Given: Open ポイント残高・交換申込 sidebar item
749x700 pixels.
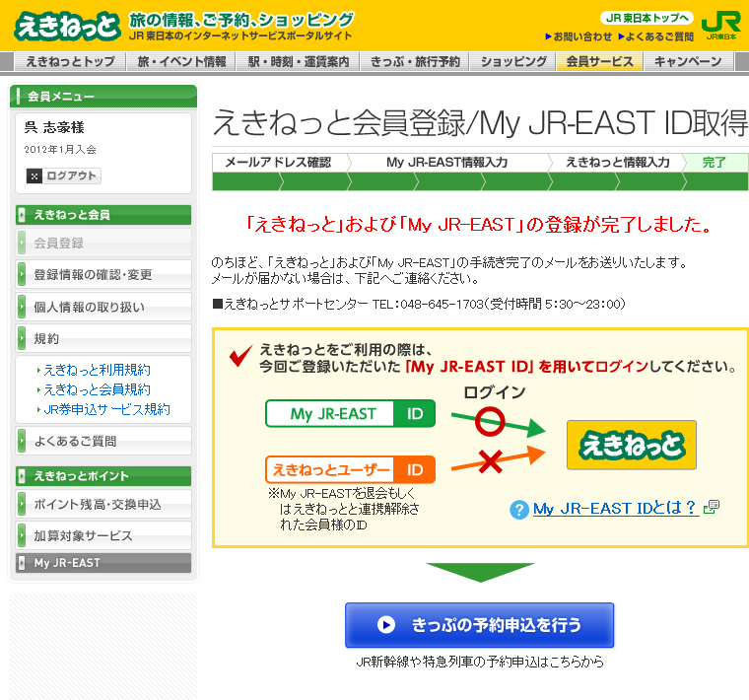Looking at the screenshot, I should pyautogui.click(x=103, y=504).
